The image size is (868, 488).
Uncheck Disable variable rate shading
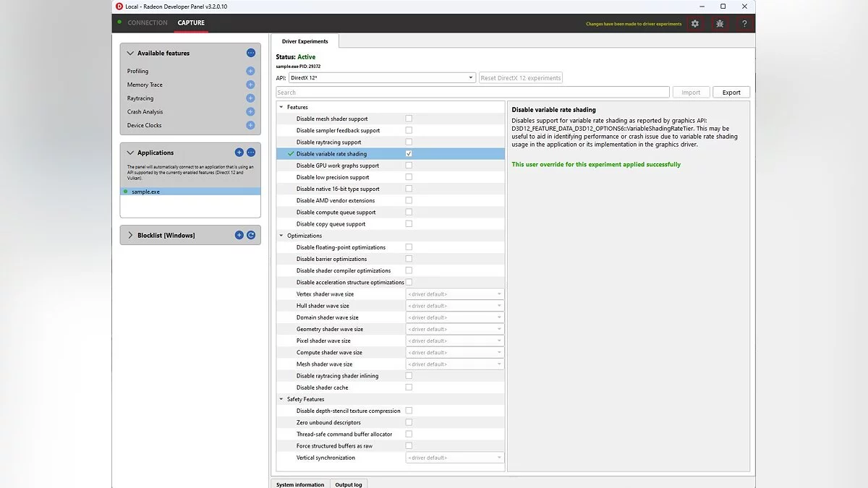[409, 154]
